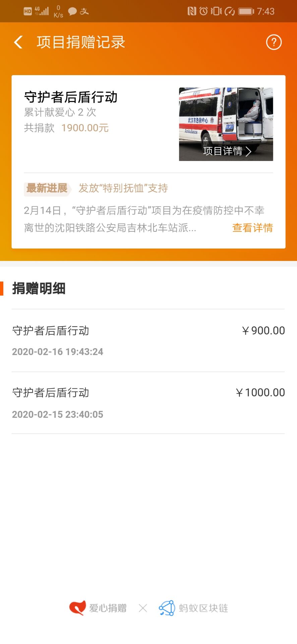Open 查看详情 link
297x644 pixels.
252,228
